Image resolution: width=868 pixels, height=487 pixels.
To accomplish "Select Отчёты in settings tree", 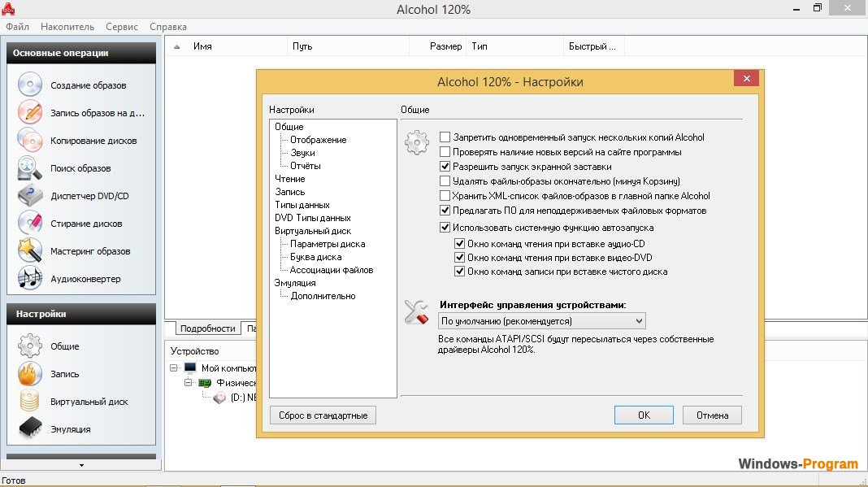I will click(x=305, y=166).
